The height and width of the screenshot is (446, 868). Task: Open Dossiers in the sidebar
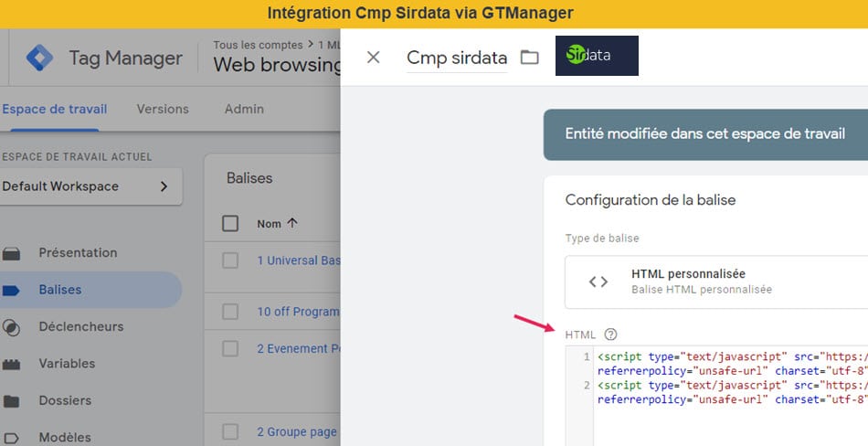[65, 400]
